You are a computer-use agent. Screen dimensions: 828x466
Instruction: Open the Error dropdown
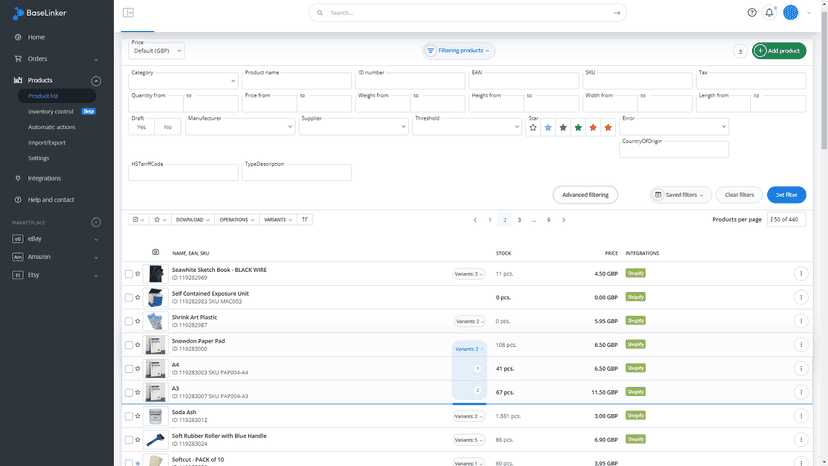tap(674, 127)
